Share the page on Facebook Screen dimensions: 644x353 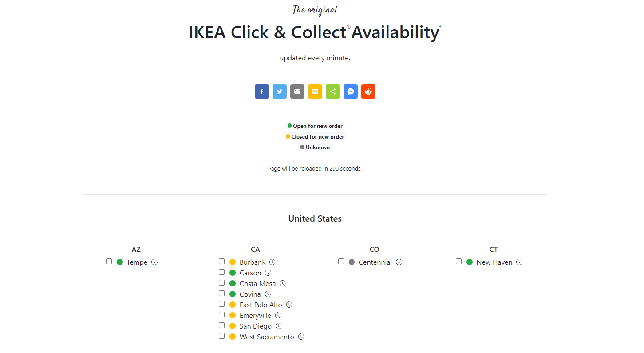262,91
